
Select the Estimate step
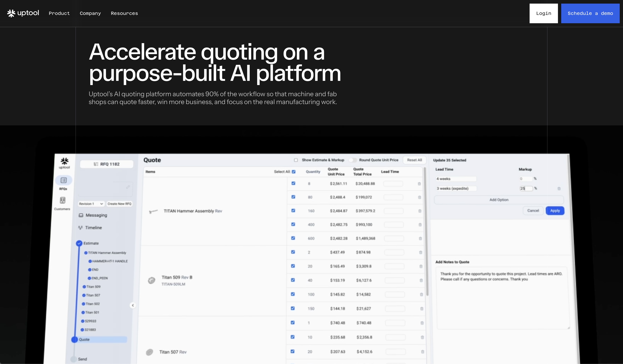tap(87, 243)
